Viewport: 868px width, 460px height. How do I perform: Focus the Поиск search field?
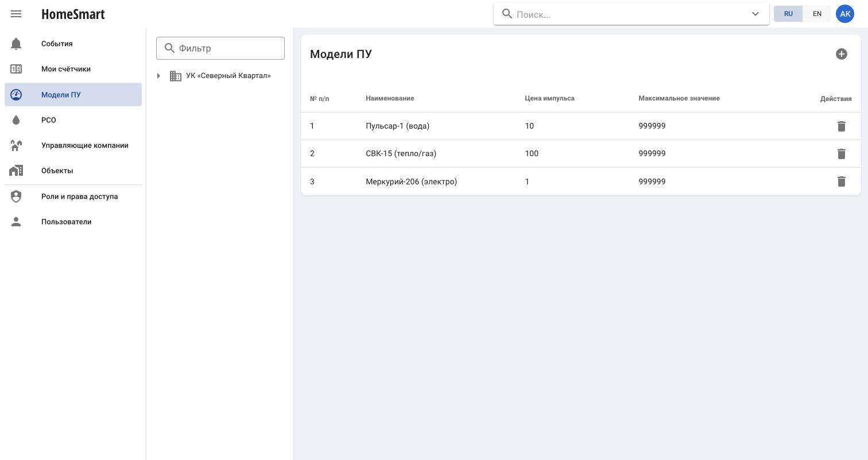[x=631, y=14]
